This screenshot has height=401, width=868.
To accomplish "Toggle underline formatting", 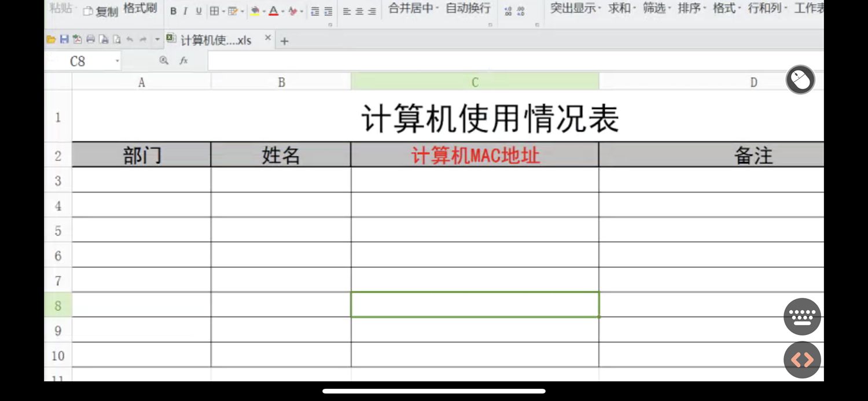I will click(x=200, y=10).
